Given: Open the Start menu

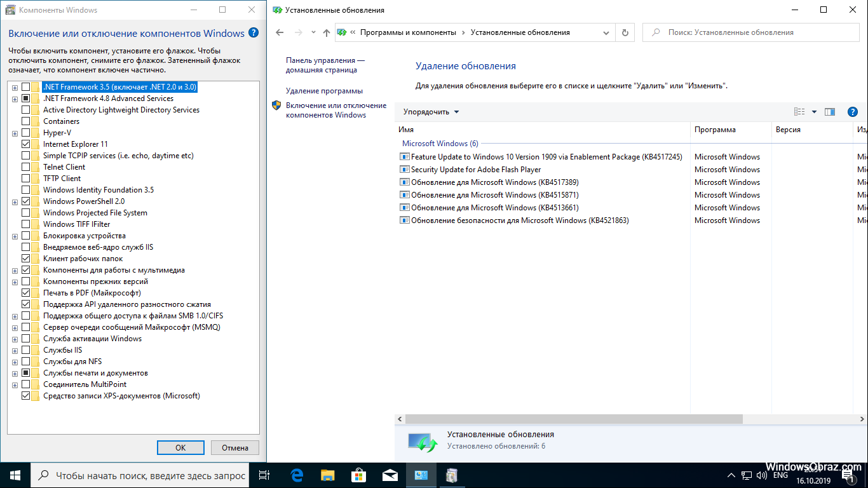Looking at the screenshot, I should tap(15, 475).
